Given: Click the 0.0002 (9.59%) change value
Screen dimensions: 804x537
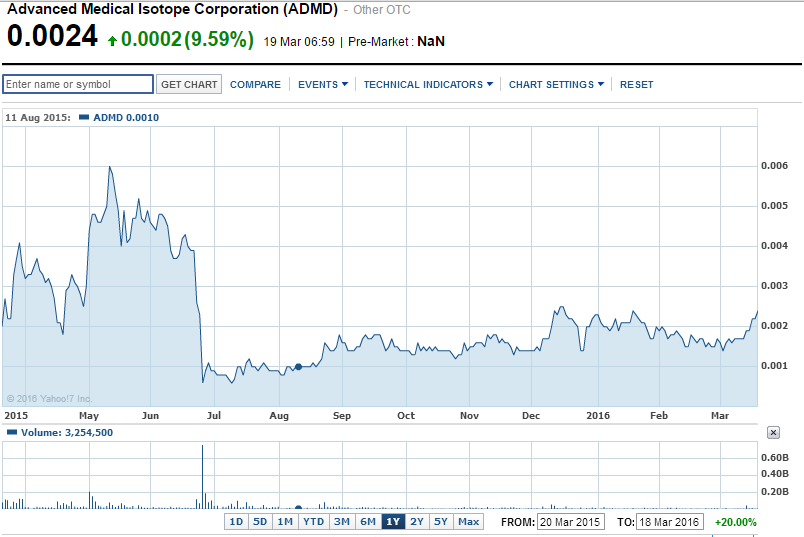Looking at the screenshot, I should coord(187,39).
